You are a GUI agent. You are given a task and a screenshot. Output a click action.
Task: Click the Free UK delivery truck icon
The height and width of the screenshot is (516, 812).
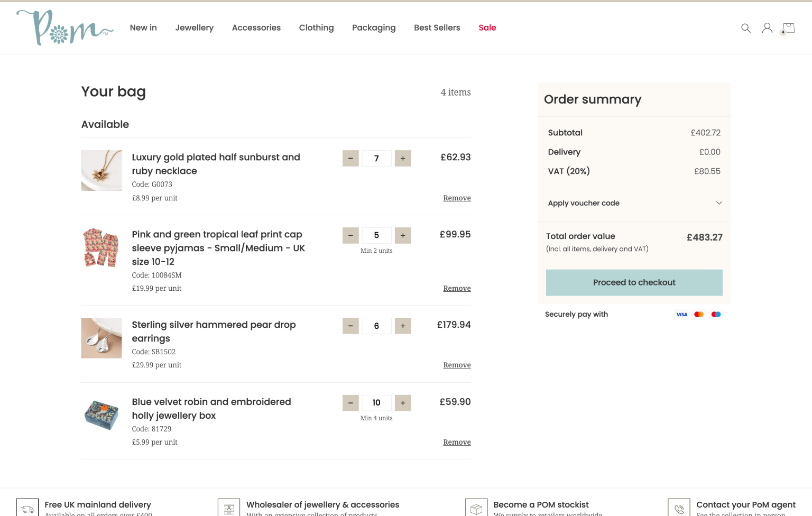click(x=27, y=509)
